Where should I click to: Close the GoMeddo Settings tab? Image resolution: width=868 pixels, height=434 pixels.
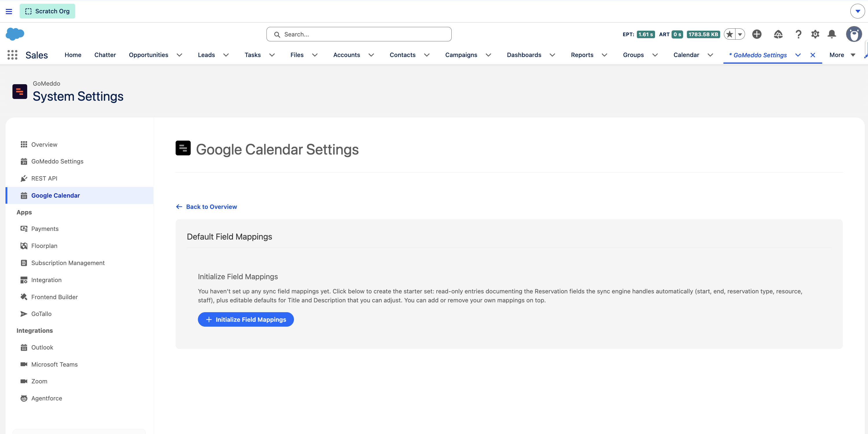click(813, 55)
